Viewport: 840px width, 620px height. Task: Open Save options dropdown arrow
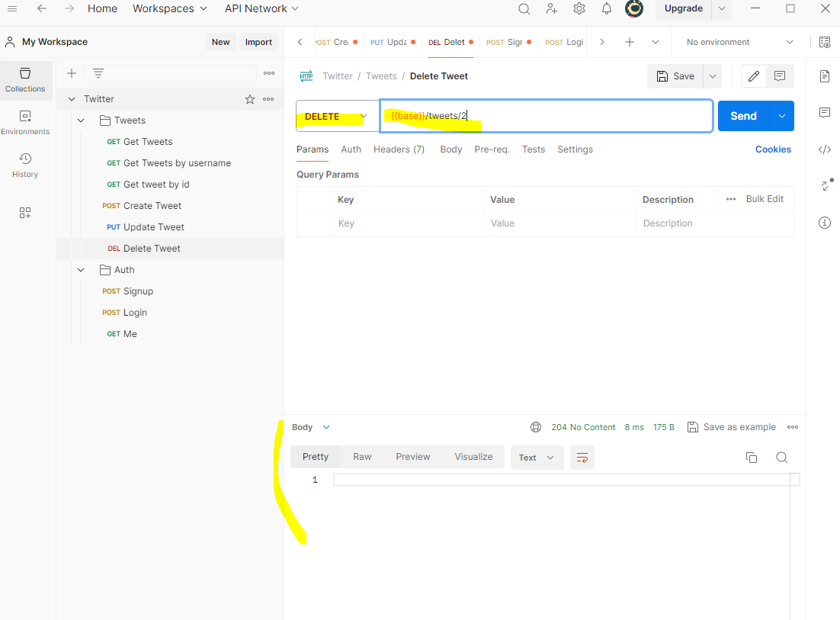click(x=713, y=76)
